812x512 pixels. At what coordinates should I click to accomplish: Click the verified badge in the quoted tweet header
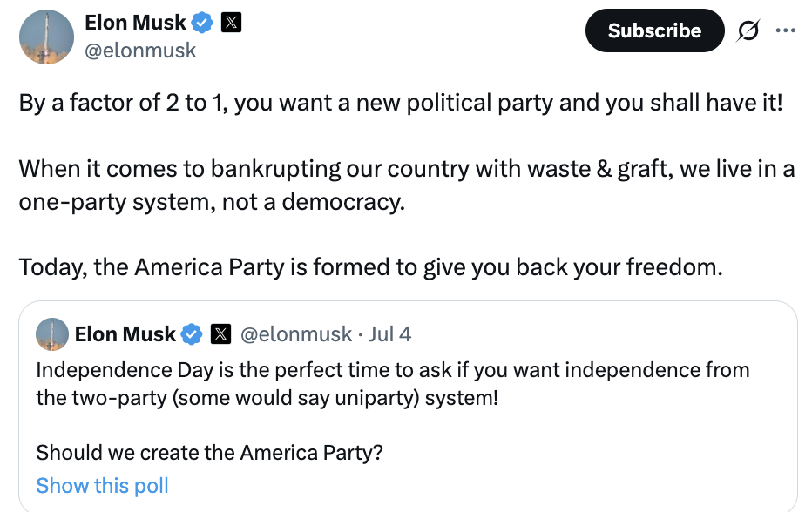click(193, 333)
